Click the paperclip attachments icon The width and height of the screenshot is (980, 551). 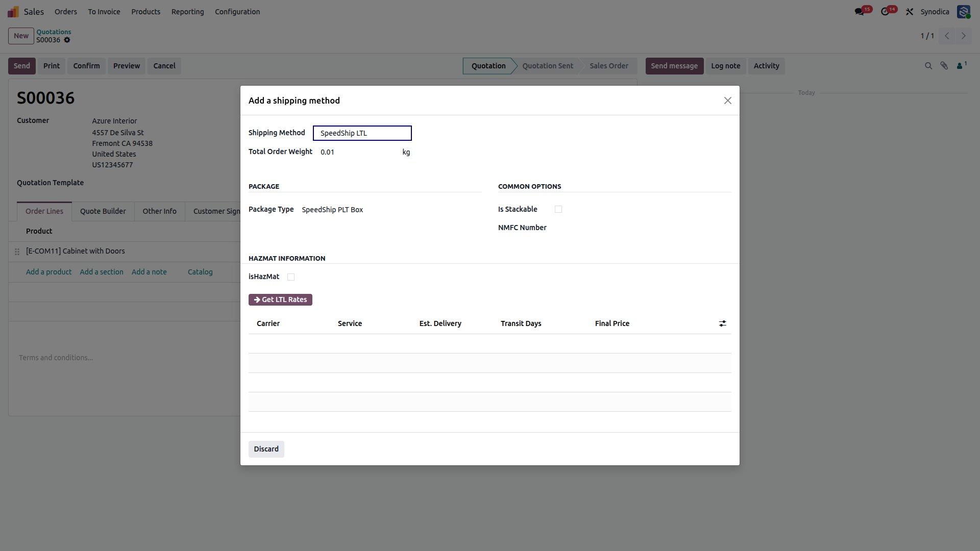click(x=944, y=66)
